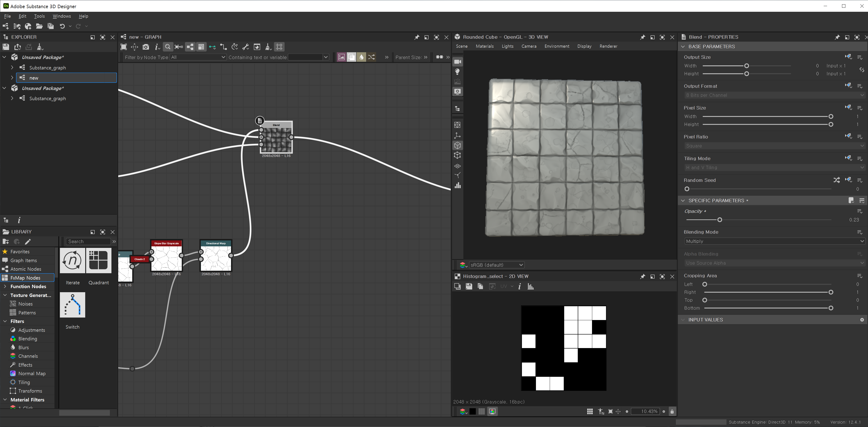Open the Blending Mode Multiply dropdown
Viewport: 868px width, 427px height.
tap(774, 241)
